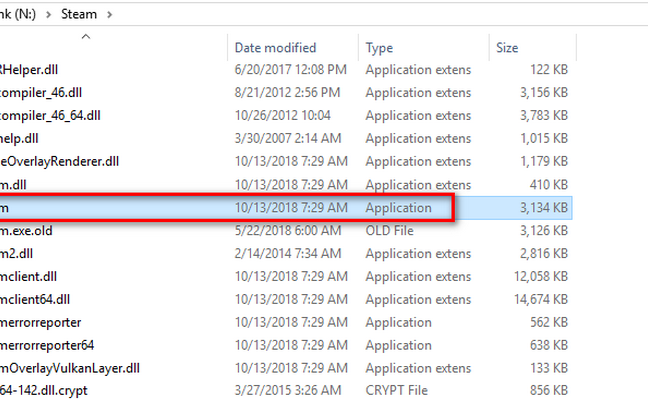Click the 3,126 KB size cell
The image size is (648, 400).
(544, 231)
